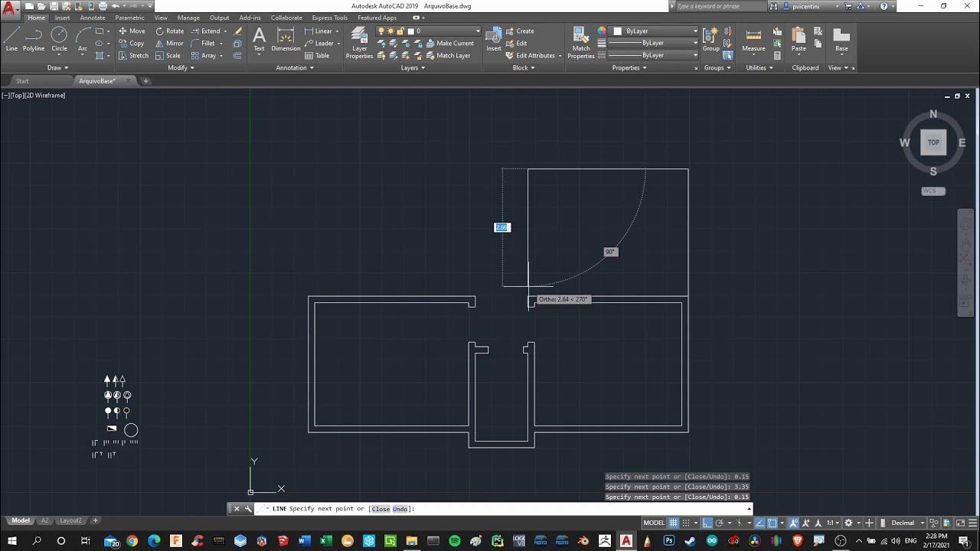Select the Dimension tool
The image size is (980, 551).
[x=286, y=40]
